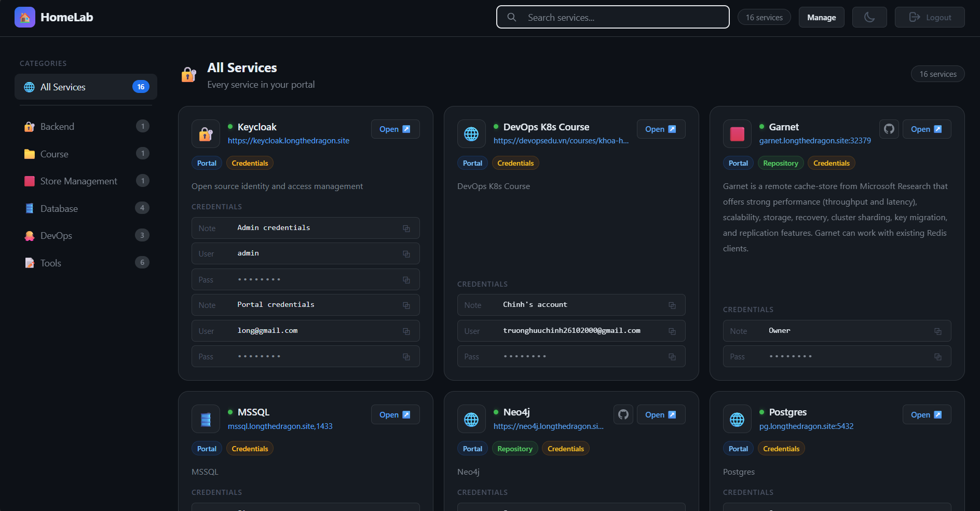Screen dimensions: 980x511
Task: Open Garnet GitHub repository icon
Action: (889, 129)
